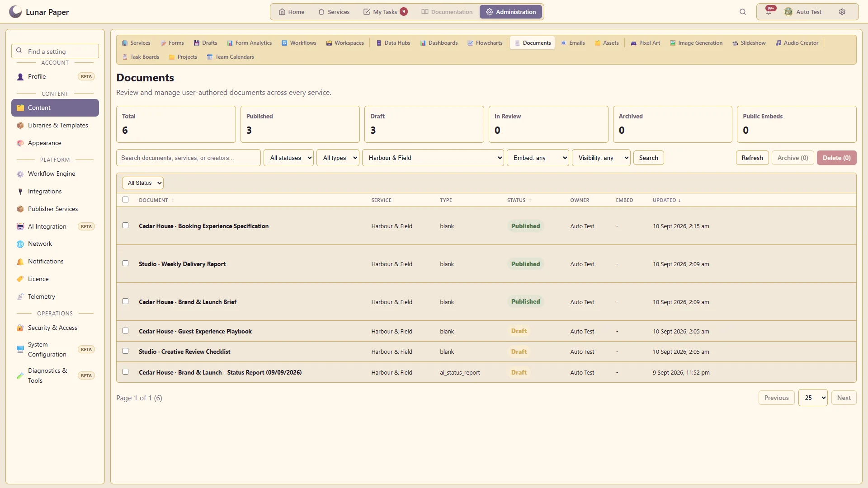This screenshot has height=488, width=868.
Task: Click the Security & Access lock icon
Action: pos(20,328)
